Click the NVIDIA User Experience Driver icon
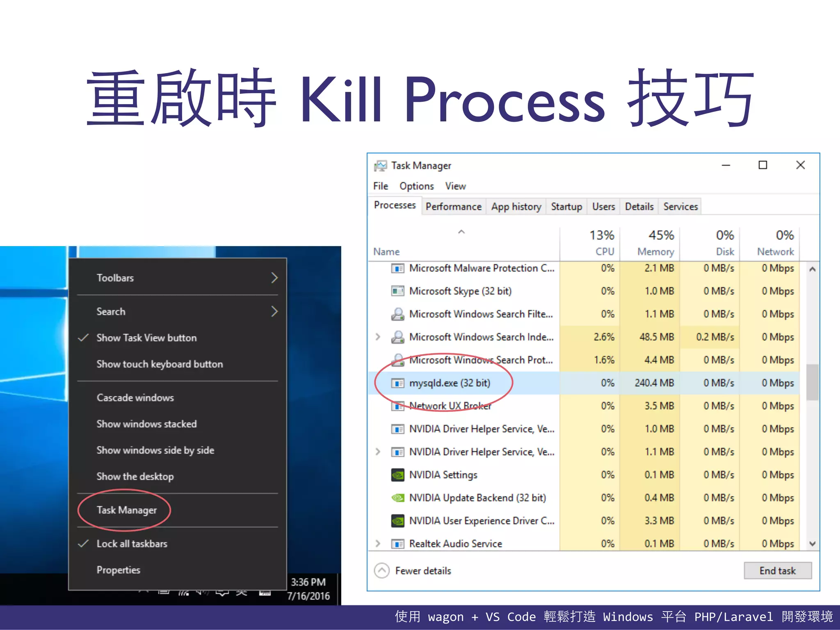Image resolution: width=840 pixels, height=630 pixels. coord(397,521)
